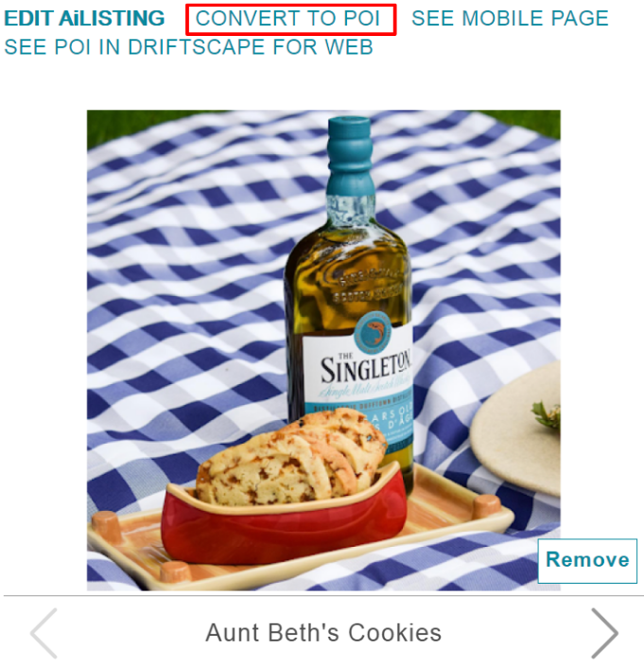View the mobile page version
The height and width of the screenshot is (666, 644).
click(x=510, y=19)
